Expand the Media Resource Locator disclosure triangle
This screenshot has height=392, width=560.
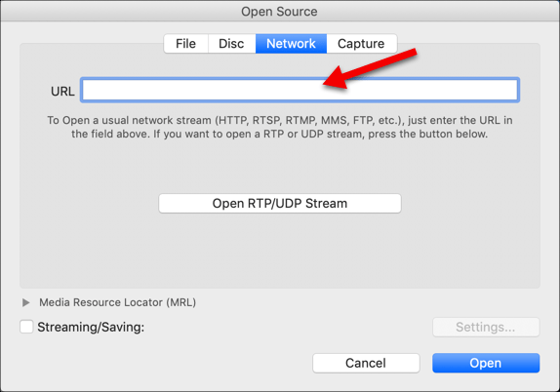[x=25, y=302]
